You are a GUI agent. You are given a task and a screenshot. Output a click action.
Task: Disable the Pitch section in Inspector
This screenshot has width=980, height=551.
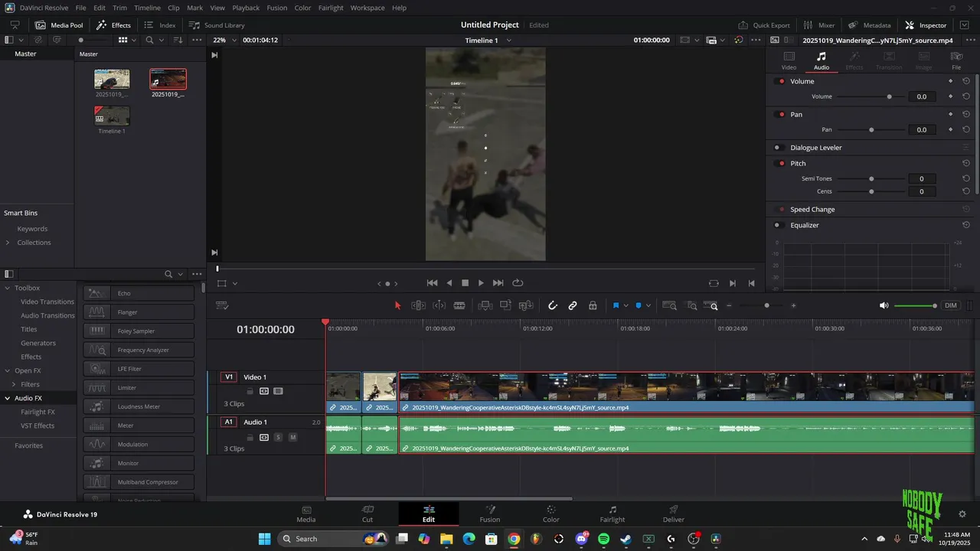click(781, 164)
